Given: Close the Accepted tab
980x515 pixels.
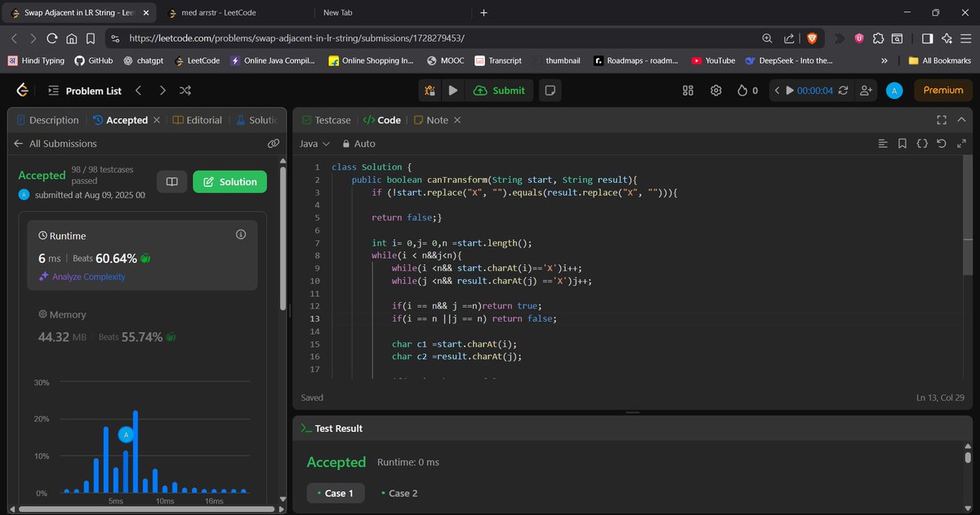Looking at the screenshot, I should [155, 120].
